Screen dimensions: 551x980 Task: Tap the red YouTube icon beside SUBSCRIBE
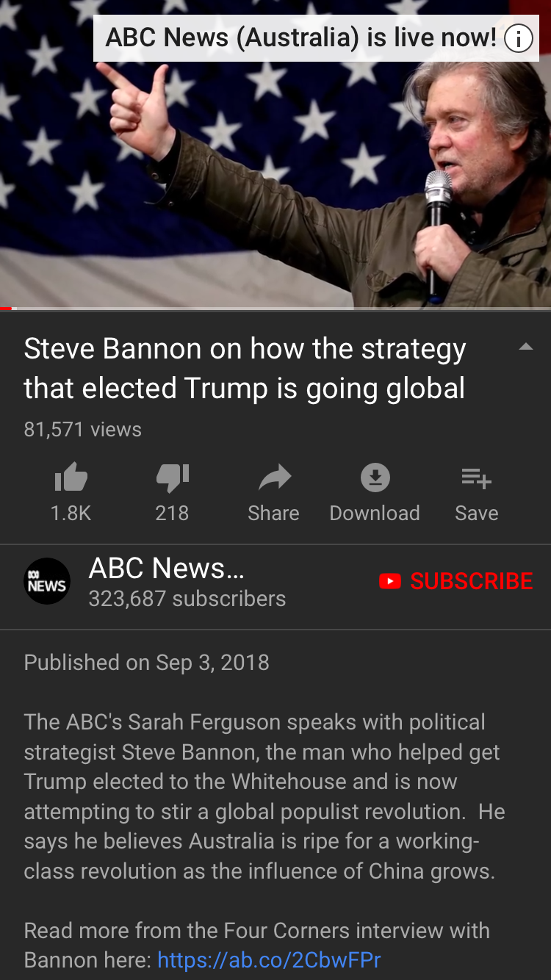tap(390, 582)
